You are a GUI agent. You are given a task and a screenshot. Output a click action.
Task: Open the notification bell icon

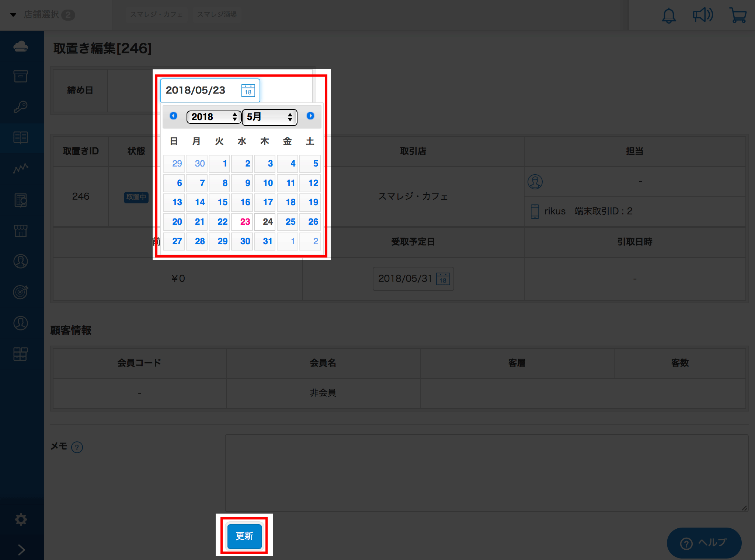point(669,15)
